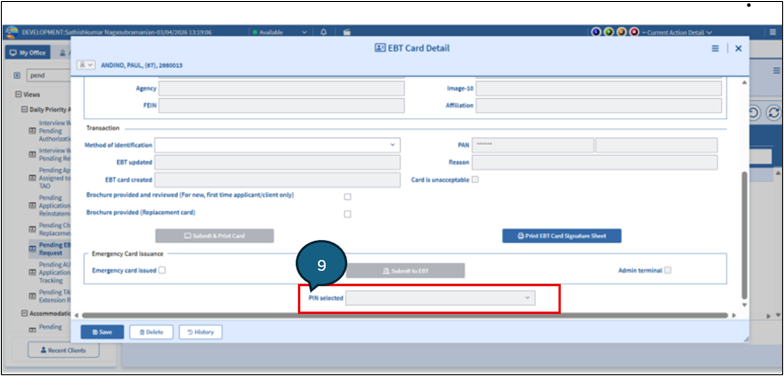Image resolution: width=784 pixels, height=376 pixels.
Task: Click the search box containing pend
Action: pyautogui.click(x=48, y=76)
